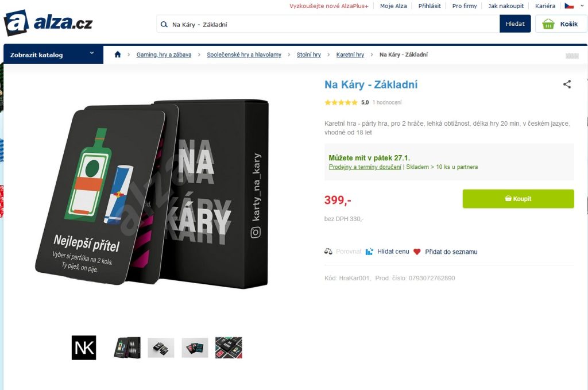Screen dimensions: 588x390
Task: Expand the Zobrazit katalog dropdown
Action: coord(53,55)
